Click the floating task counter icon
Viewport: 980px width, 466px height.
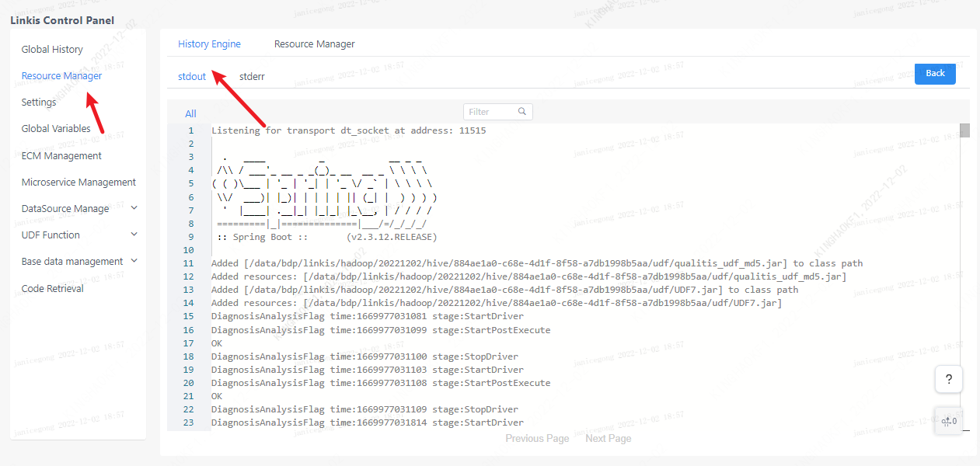point(948,422)
